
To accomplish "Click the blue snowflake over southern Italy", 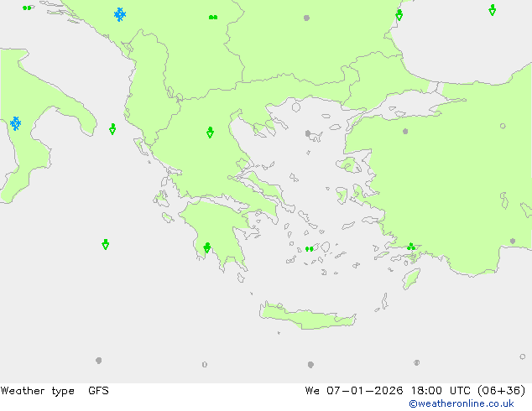I will point(15,123).
